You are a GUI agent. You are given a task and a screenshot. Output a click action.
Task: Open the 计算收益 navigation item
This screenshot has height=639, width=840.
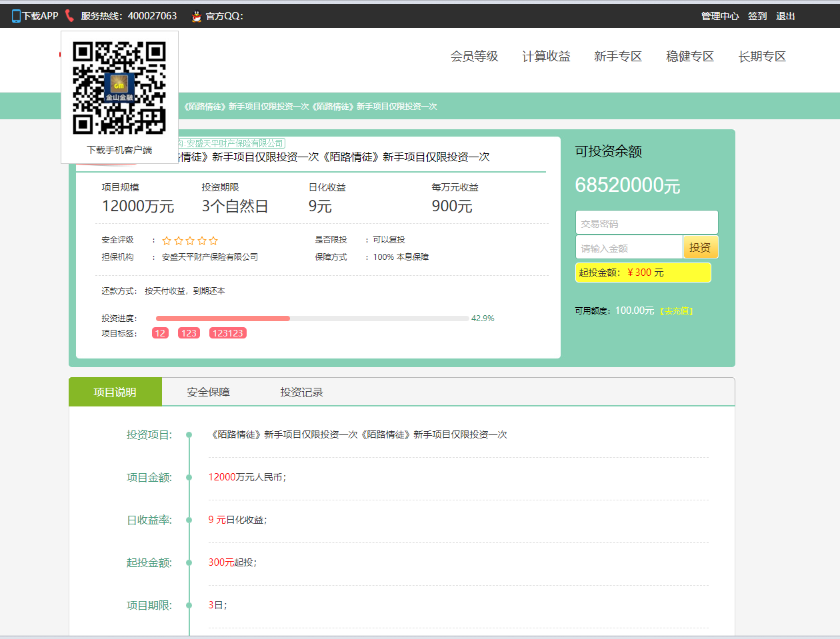pos(546,57)
